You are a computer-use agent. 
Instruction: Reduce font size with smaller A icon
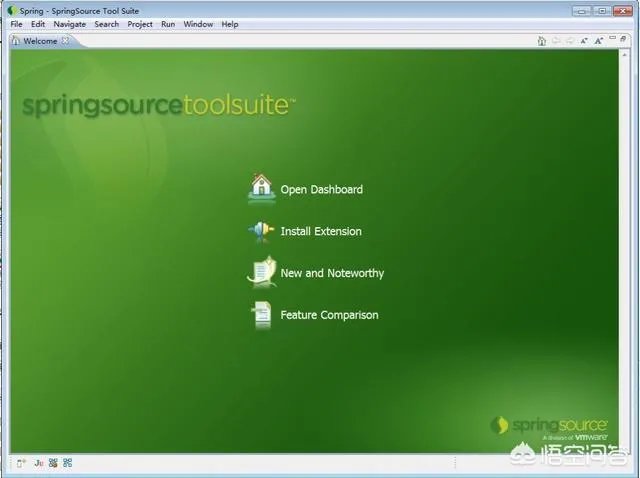pyautogui.click(x=584, y=41)
